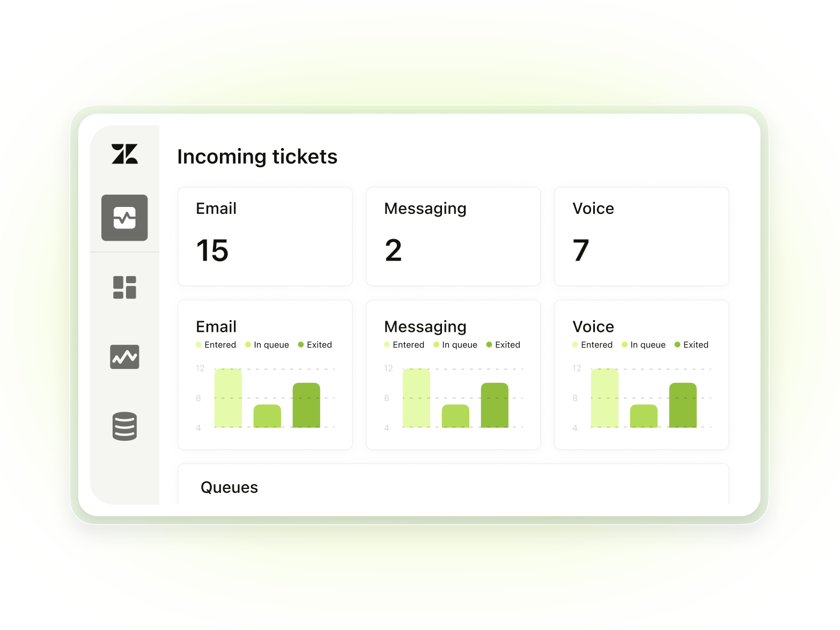The image size is (840, 630).
Task: Open the live monitoring sidebar icon
Action: pos(124,218)
